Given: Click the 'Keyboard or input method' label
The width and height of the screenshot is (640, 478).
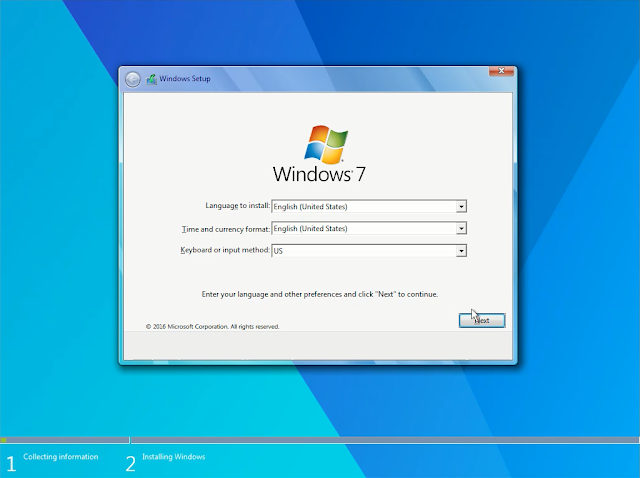Looking at the screenshot, I should click(x=225, y=250).
